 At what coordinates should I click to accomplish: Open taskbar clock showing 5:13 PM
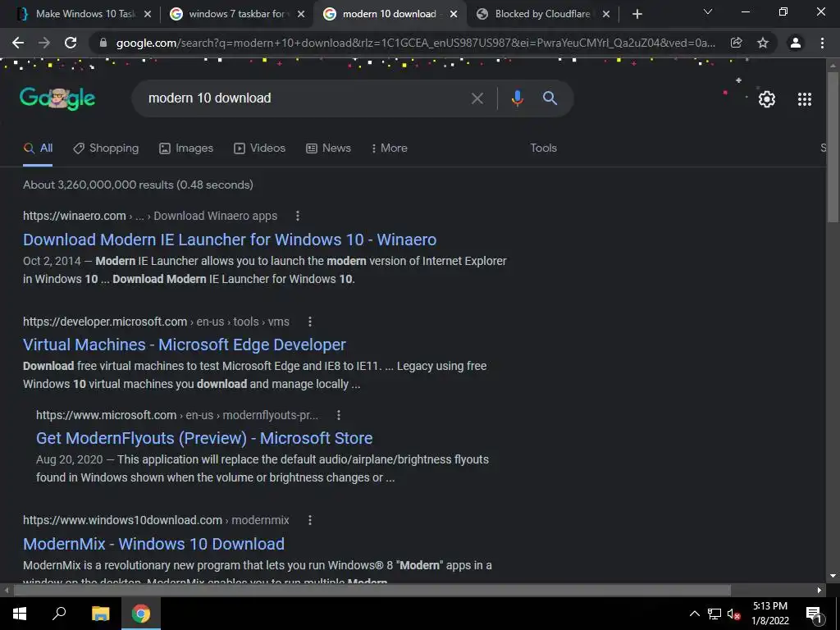coord(770,614)
